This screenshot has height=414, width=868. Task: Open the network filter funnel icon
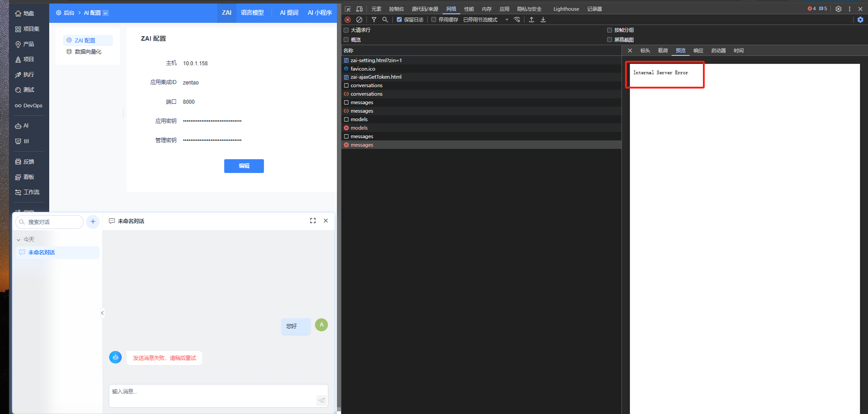374,20
